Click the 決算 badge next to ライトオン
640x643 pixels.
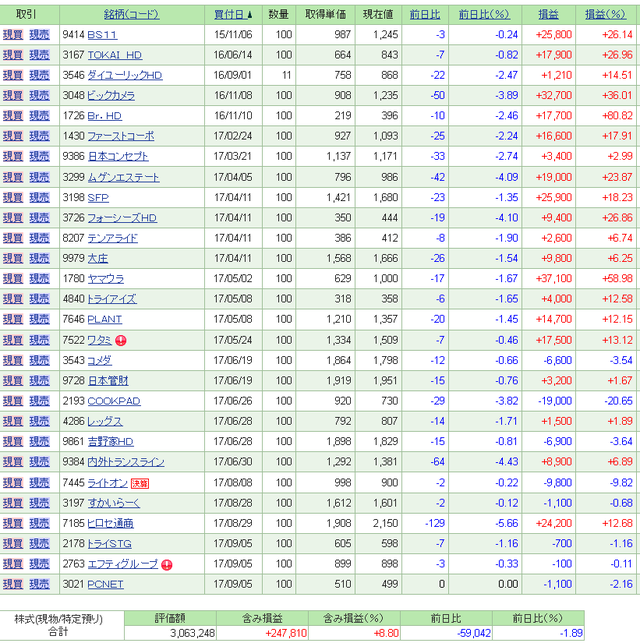[x=140, y=483]
